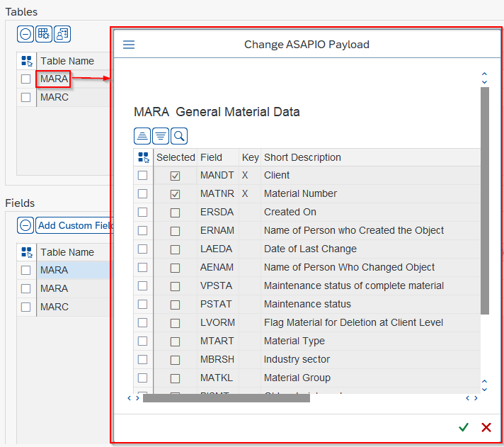Tick the Selected checkbox for LAEDA
Screen dimensions: 504x447
[175, 249]
